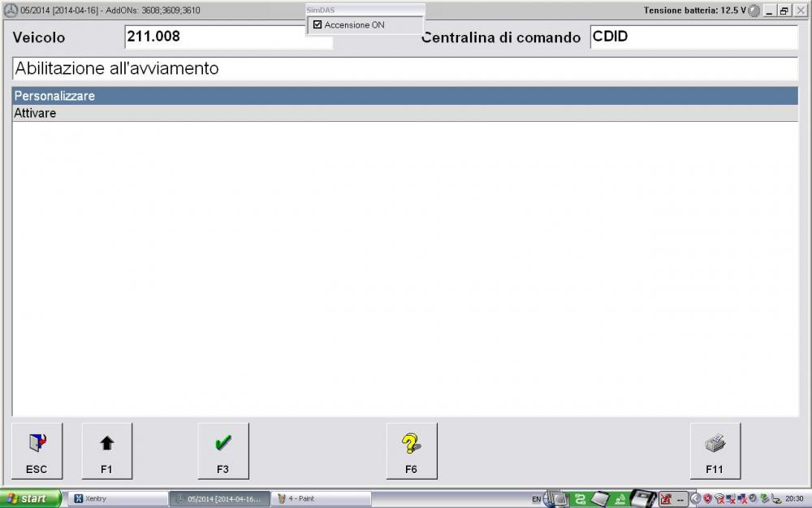Click the SDconnect multiplexer device icon in taskbar
The width and height of the screenshot is (812, 508).
[643, 498]
